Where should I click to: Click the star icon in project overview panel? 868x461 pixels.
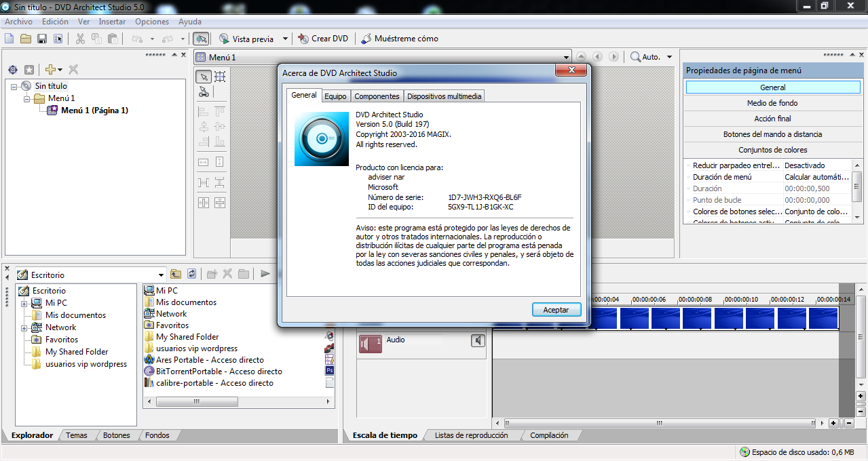[29, 70]
